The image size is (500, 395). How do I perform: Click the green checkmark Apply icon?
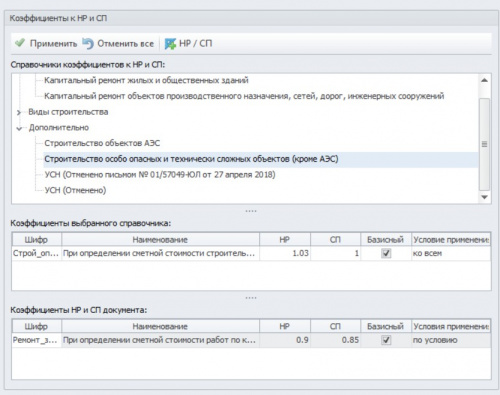(20, 43)
